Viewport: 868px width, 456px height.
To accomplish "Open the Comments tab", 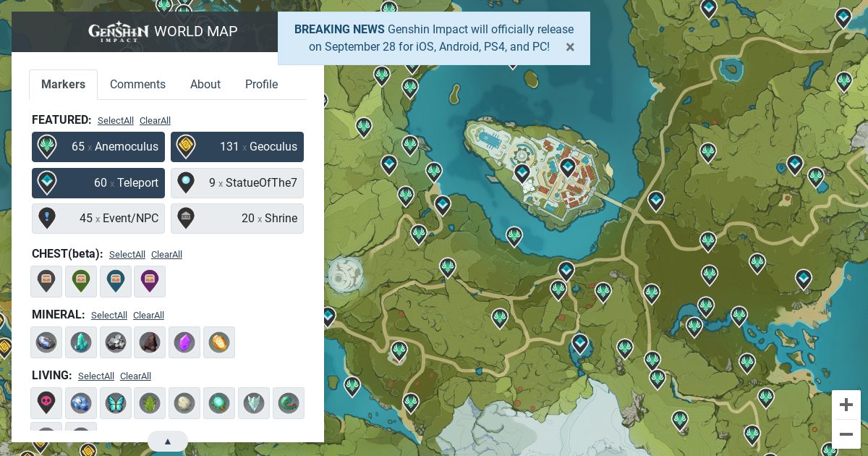I will 137,85.
